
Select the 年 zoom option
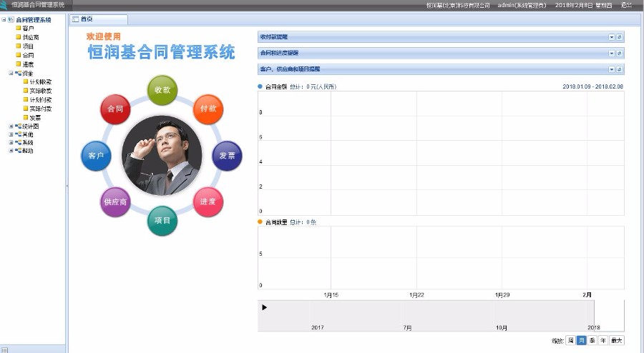pyautogui.click(x=602, y=340)
